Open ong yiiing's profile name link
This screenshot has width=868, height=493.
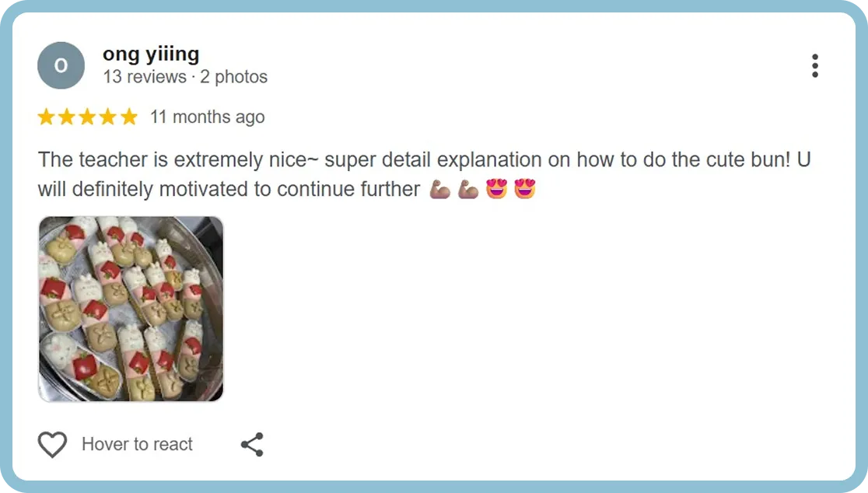click(151, 54)
